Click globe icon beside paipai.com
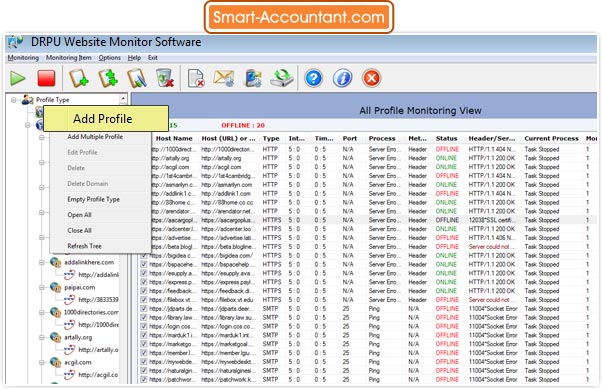602x389 pixels. point(55,287)
